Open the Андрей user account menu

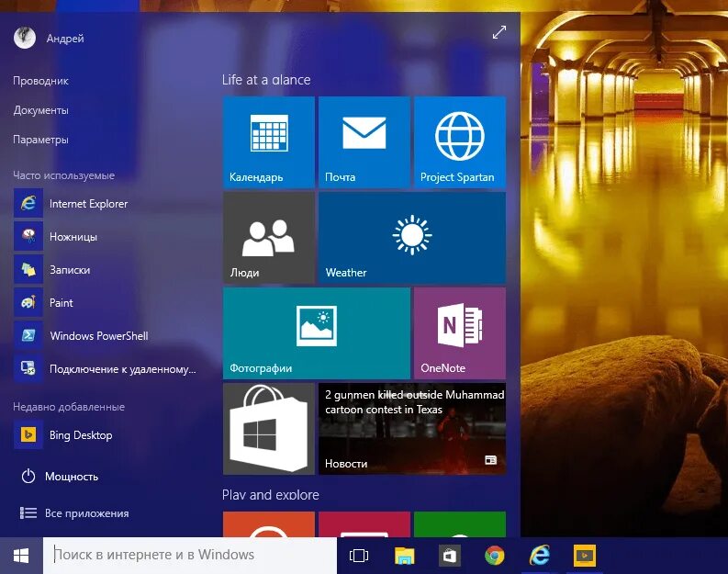pos(49,38)
